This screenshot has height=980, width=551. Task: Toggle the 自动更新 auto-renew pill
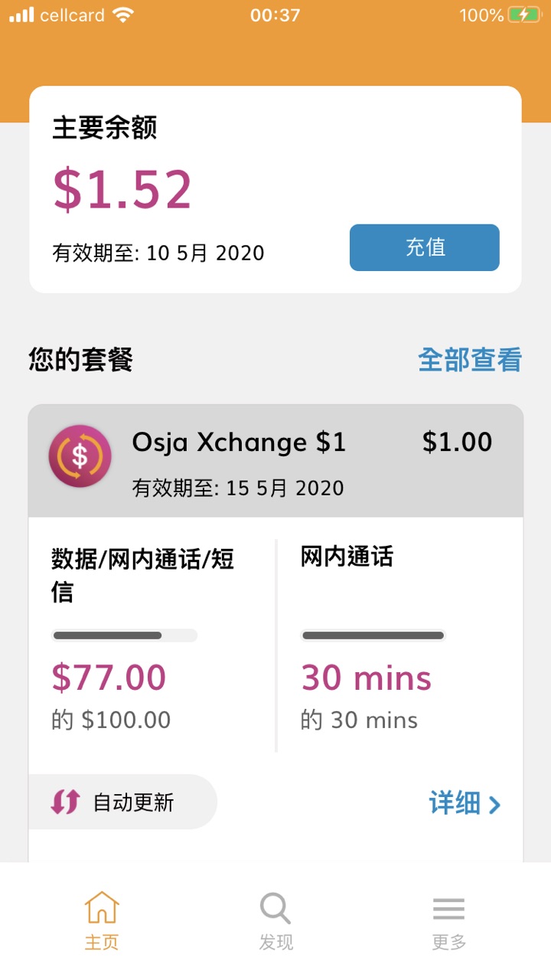point(122,802)
